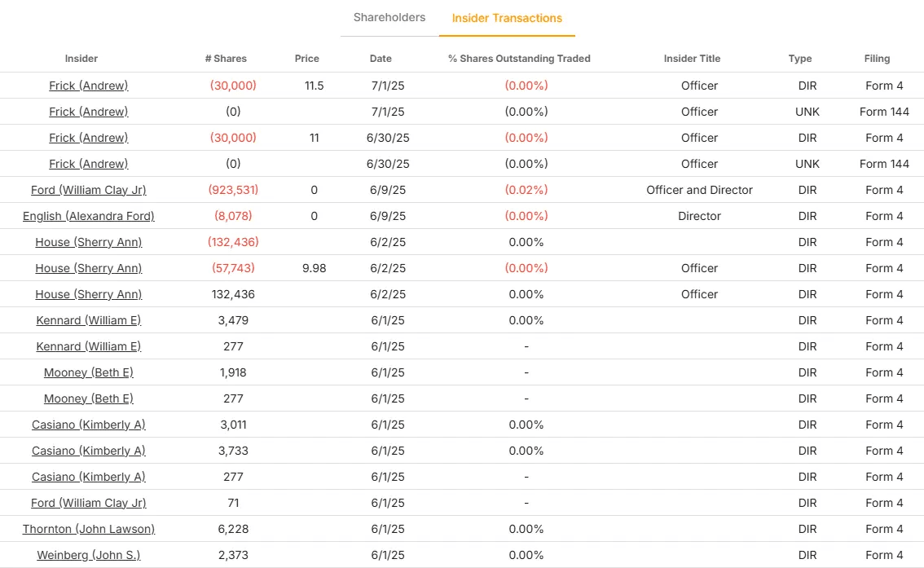Sort table by the Type column
The height and width of the screenshot is (568, 924).
click(800, 59)
